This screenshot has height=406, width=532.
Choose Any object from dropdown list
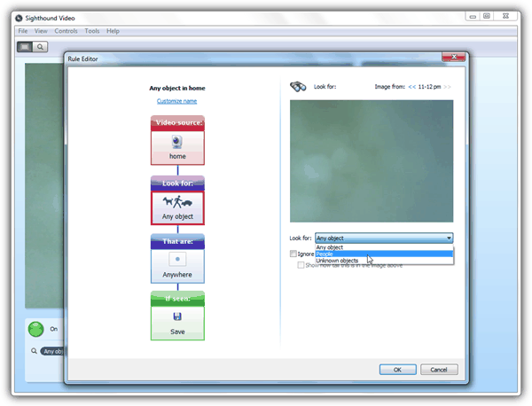pos(384,247)
